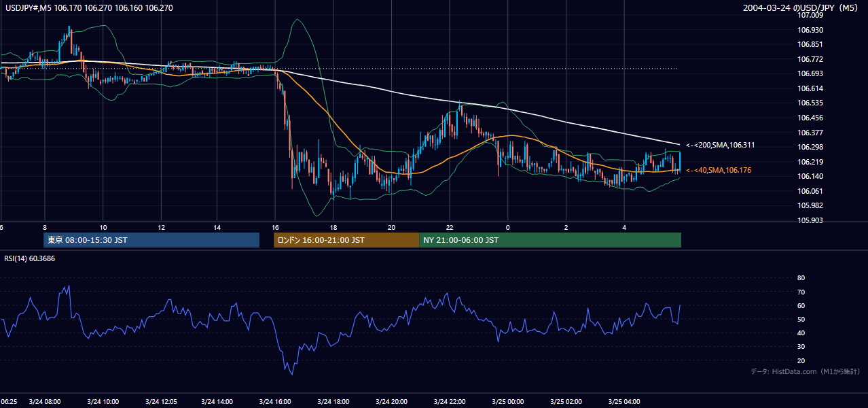Click price axis label 105.982
The width and height of the screenshot is (868, 408).
point(810,205)
